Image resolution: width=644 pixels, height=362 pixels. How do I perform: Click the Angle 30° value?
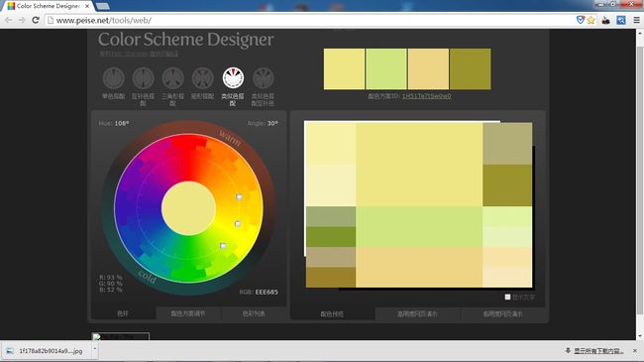point(272,123)
